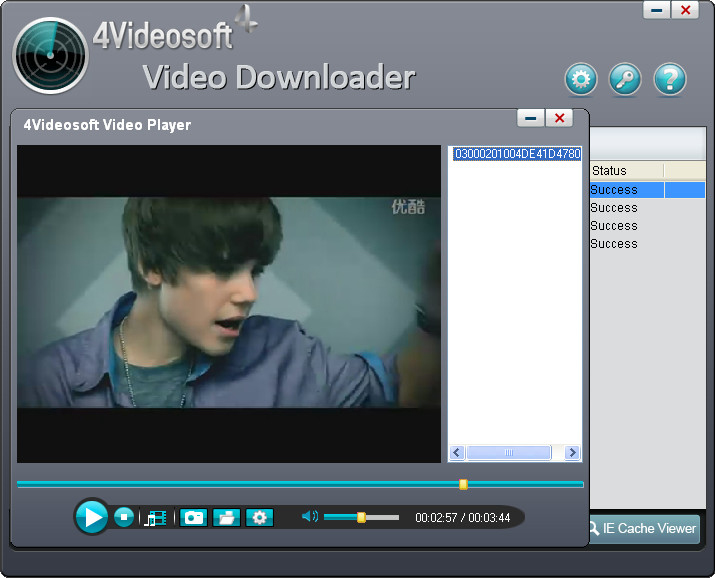The height and width of the screenshot is (578, 715).
Task: Click the Register key icon
Action: click(625, 79)
